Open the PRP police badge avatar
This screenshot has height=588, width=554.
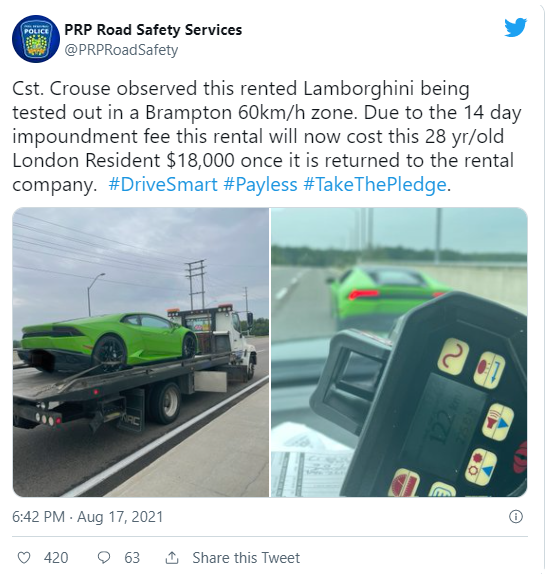(36, 39)
